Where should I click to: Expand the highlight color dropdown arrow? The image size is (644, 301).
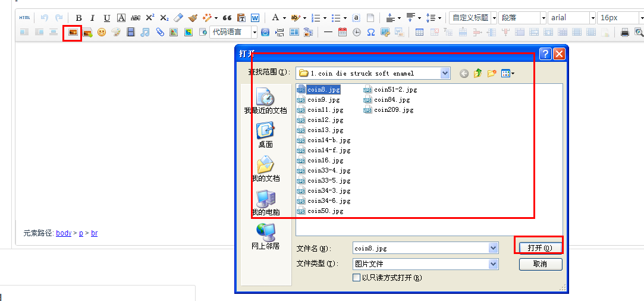[304, 18]
